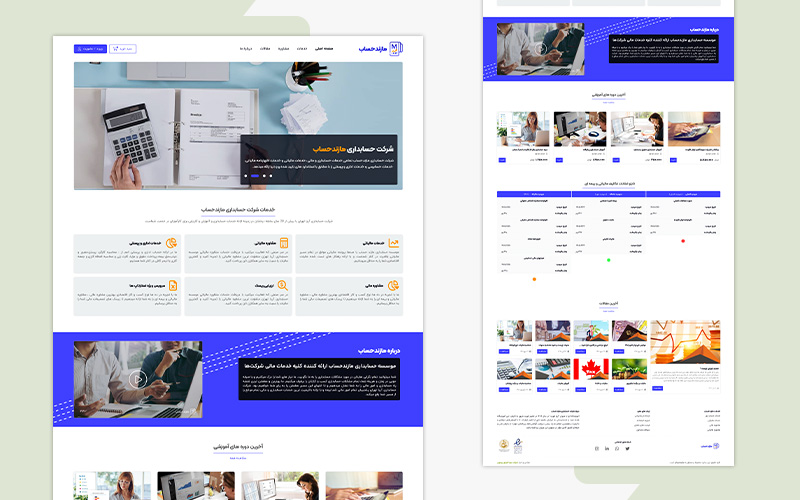Screen dimensions: 800x500
Task: Play the about video on the left page
Action: [138, 379]
